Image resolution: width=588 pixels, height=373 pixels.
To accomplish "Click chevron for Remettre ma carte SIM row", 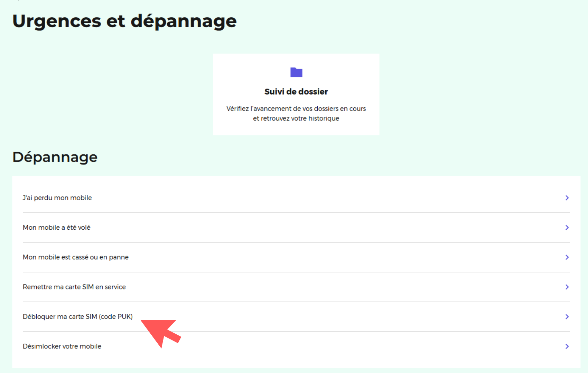I will point(567,287).
